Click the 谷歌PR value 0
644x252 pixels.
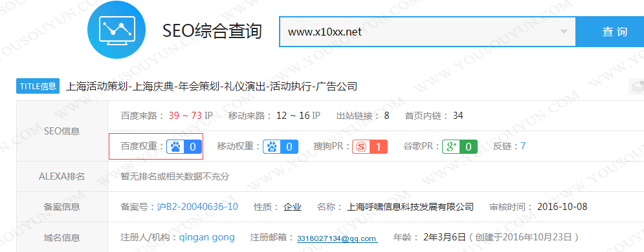click(468, 147)
